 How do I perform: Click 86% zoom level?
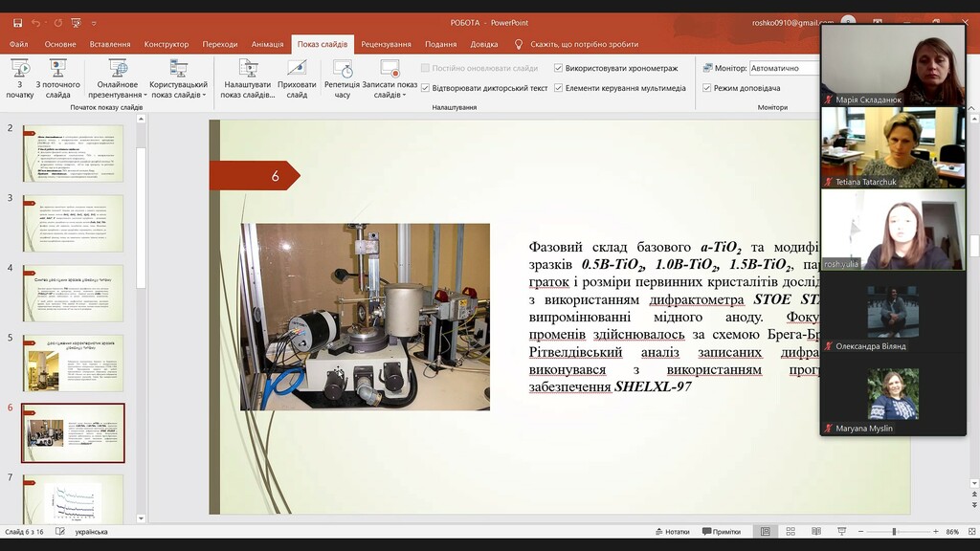(952, 532)
